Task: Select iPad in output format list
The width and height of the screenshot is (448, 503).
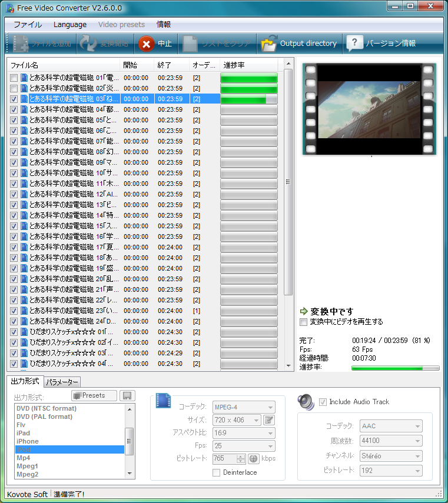Action: click(x=70, y=433)
